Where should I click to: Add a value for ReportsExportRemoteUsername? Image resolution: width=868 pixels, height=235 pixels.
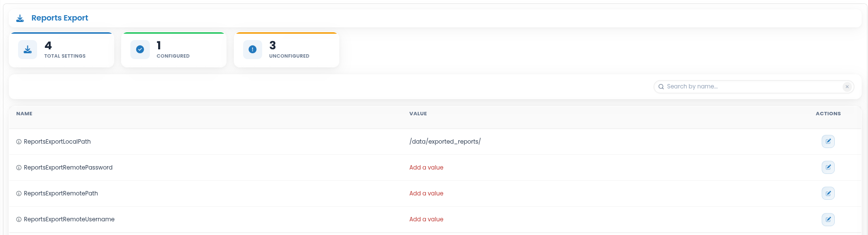point(426,219)
